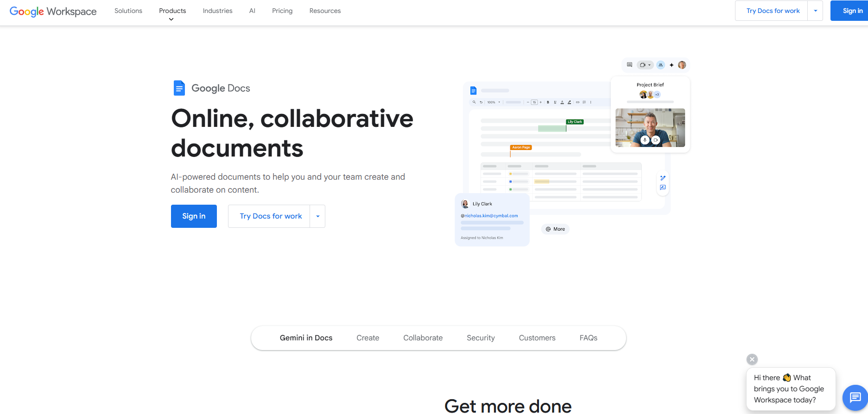Viewport: 868px width, 414px height.
Task: Click the Bold B icon in illustration toolbar
Action: pyautogui.click(x=548, y=102)
